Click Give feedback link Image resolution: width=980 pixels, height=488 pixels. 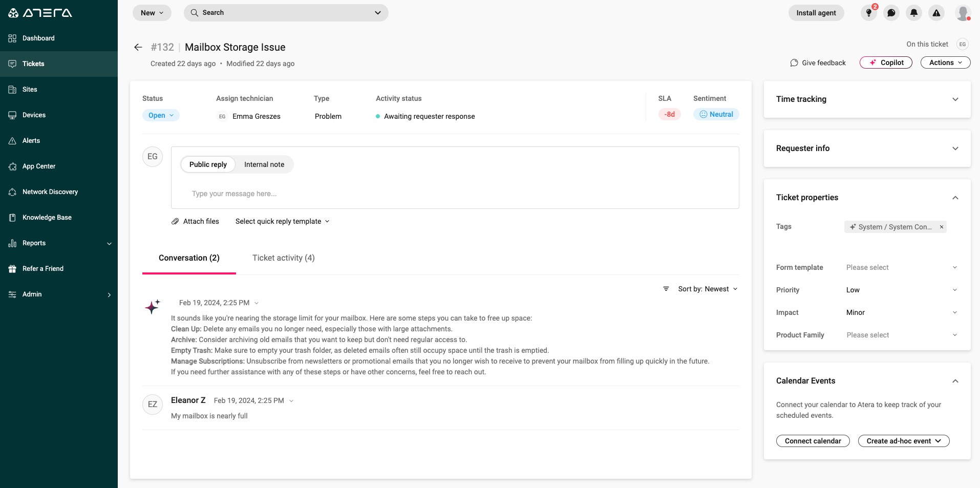pyautogui.click(x=818, y=63)
